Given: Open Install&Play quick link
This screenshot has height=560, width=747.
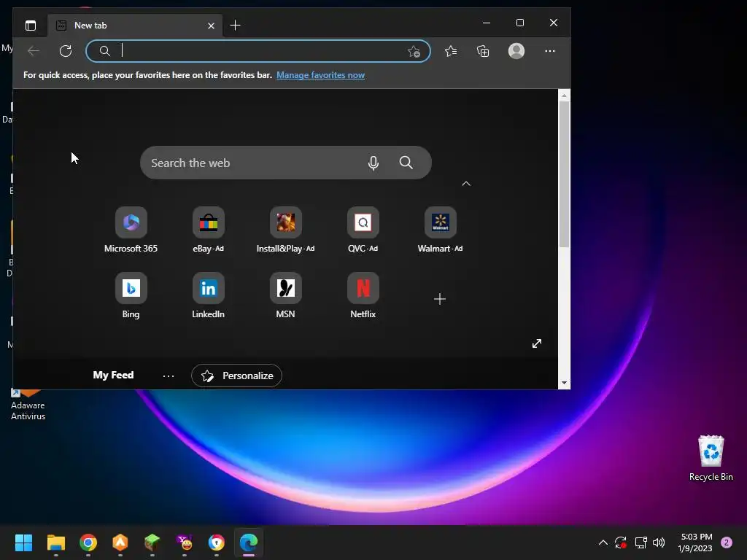Looking at the screenshot, I should (x=285, y=230).
